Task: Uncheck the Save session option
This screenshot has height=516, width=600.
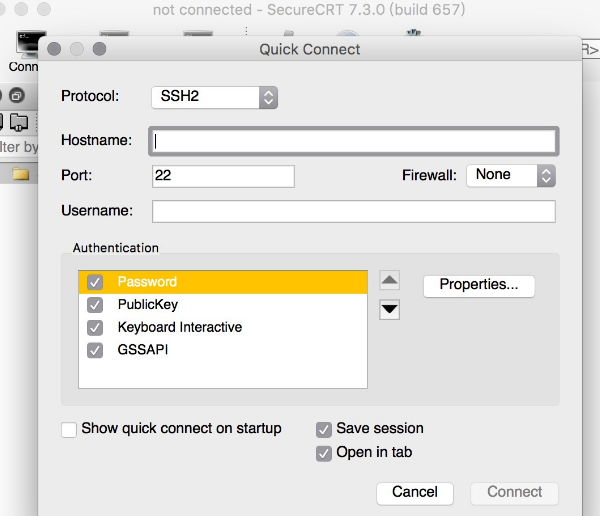Action: [324, 429]
